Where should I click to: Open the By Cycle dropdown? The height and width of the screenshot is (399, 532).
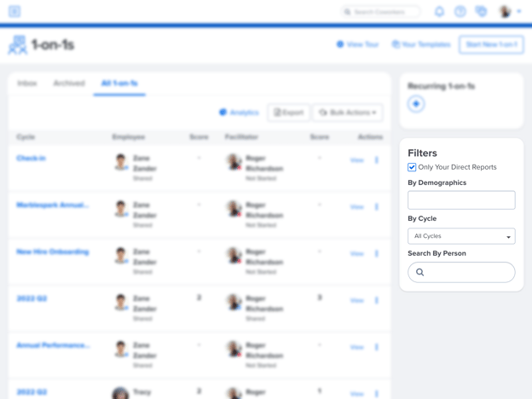click(461, 236)
